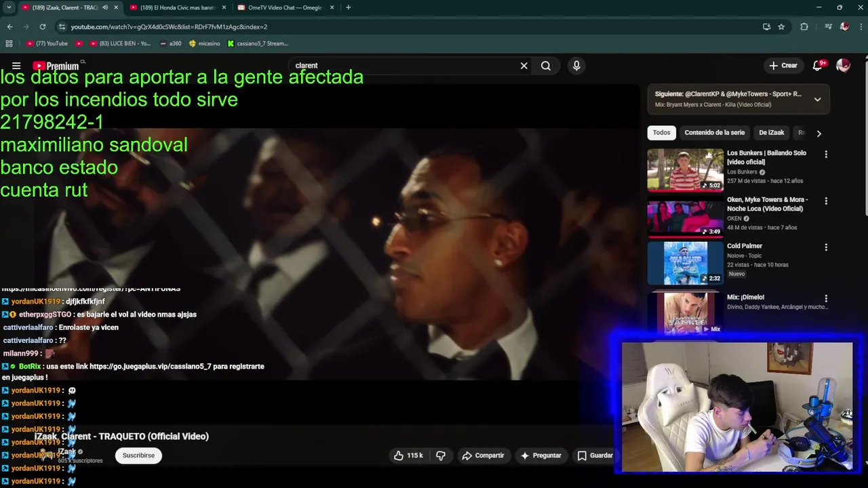Select Contenido de la serie chip
The height and width of the screenshot is (488, 868).
click(x=714, y=133)
